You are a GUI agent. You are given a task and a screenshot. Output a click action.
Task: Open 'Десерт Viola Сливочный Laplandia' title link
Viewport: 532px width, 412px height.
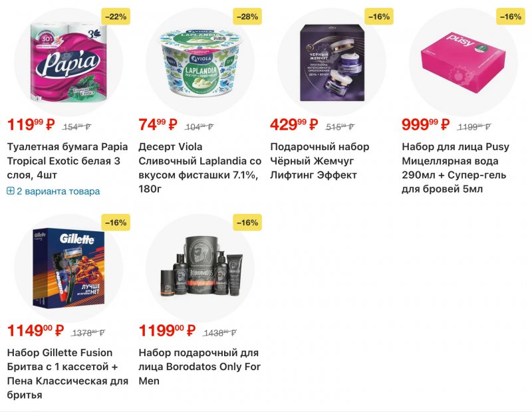pos(199,167)
